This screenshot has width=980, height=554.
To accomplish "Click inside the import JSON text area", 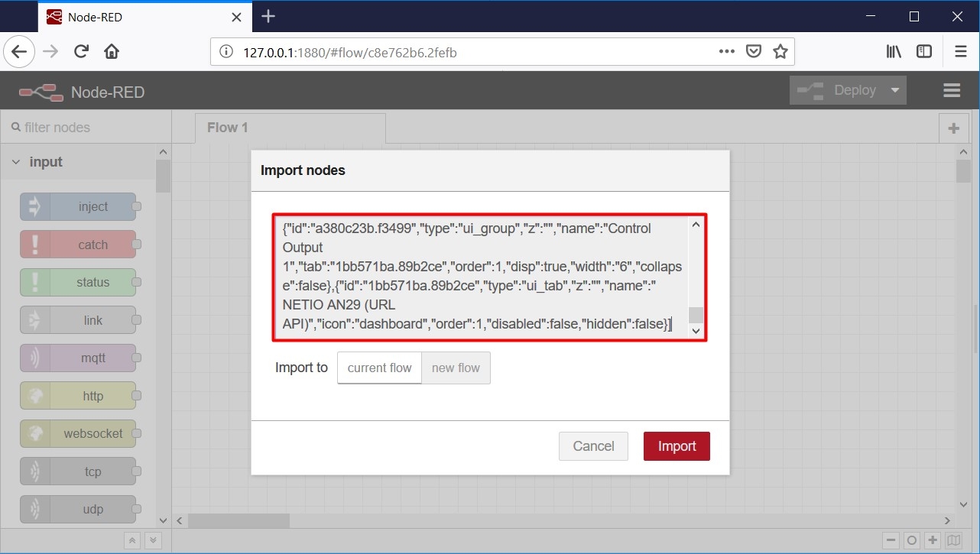I will click(x=481, y=277).
